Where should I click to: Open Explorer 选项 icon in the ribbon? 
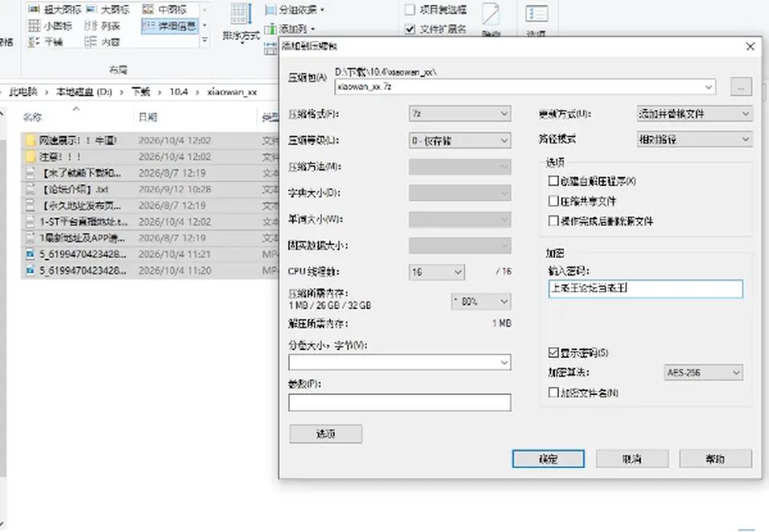[x=536, y=19]
